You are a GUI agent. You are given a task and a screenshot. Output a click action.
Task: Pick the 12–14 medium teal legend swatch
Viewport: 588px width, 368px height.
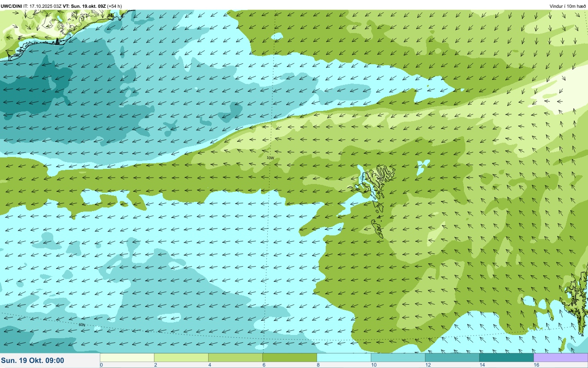point(452,357)
